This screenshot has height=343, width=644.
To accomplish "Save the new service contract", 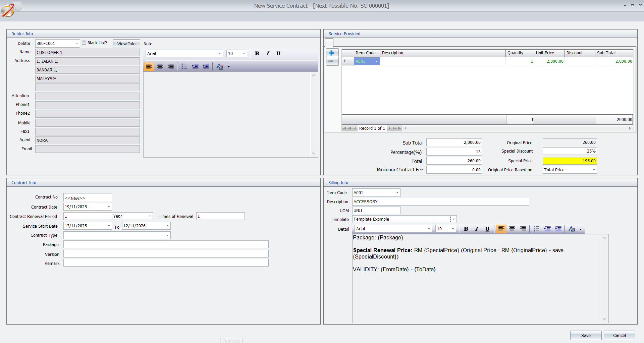I will 586,335.
